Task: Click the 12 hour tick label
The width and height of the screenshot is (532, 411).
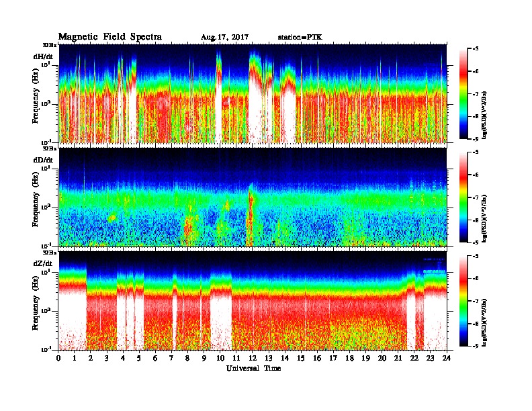Action: coord(253,359)
